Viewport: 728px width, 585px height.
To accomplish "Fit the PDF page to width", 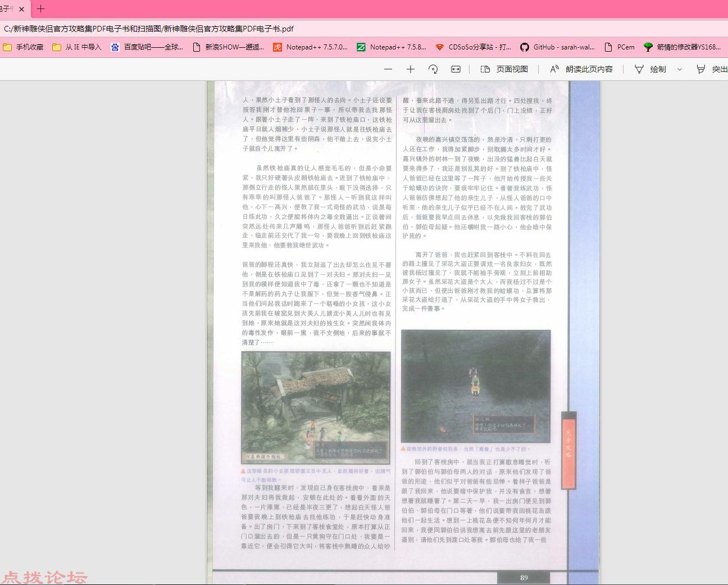I will coord(456,69).
